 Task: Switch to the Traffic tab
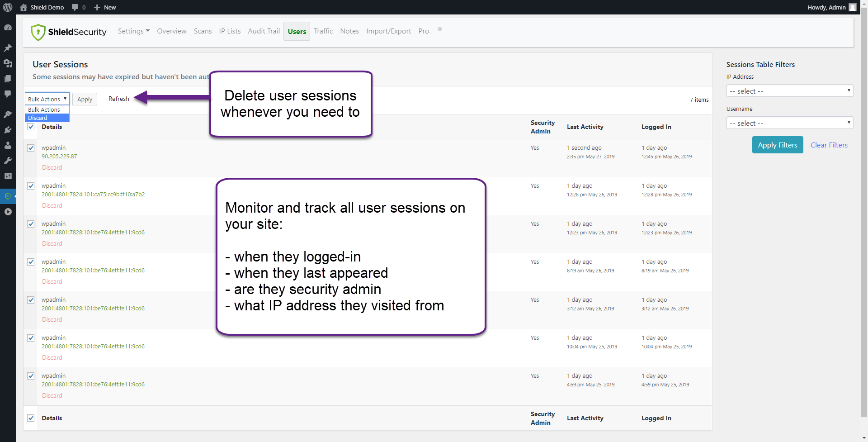tap(323, 31)
